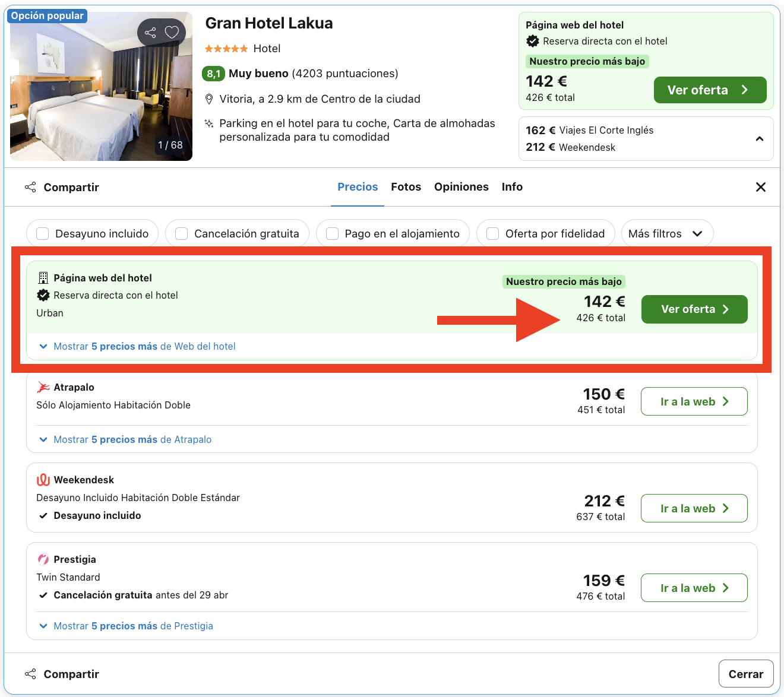This screenshot has height=697, width=784.
Task: Open the Más filtros dropdown
Action: point(667,234)
